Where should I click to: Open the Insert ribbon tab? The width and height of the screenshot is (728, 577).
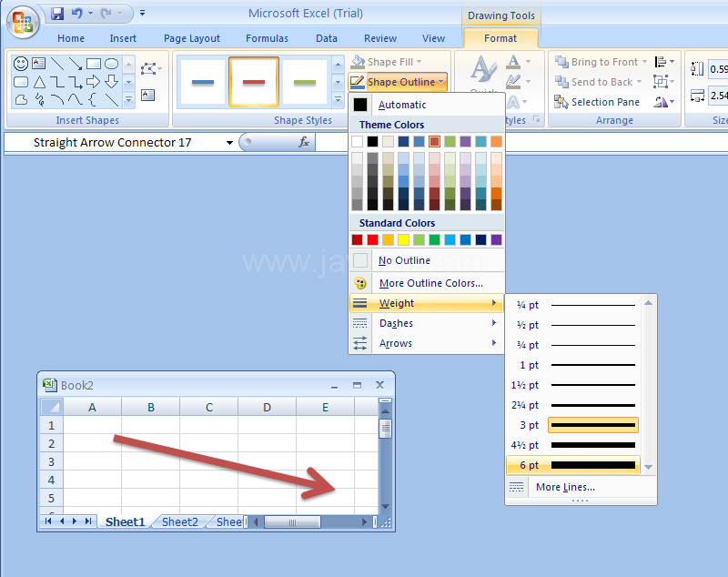[123, 38]
